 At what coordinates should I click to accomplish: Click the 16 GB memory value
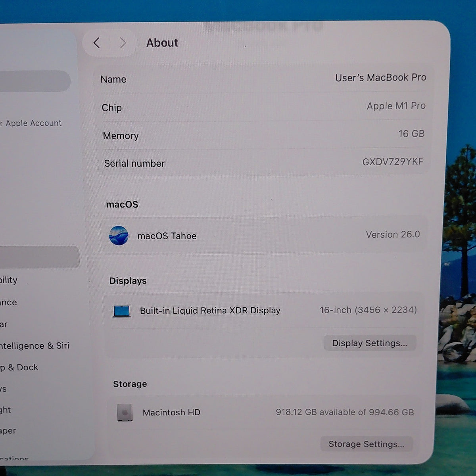click(411, 134)
